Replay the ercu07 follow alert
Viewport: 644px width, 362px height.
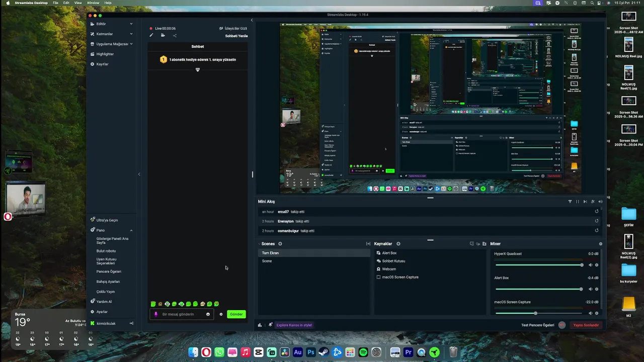(x=597, y=212)
